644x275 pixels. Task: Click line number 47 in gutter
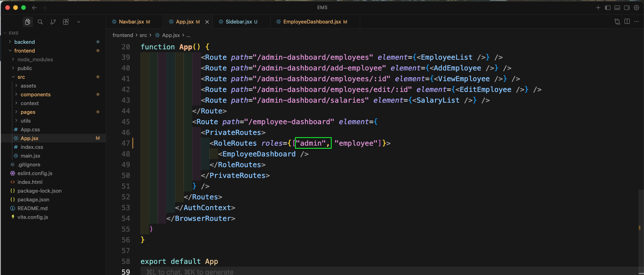126,143
